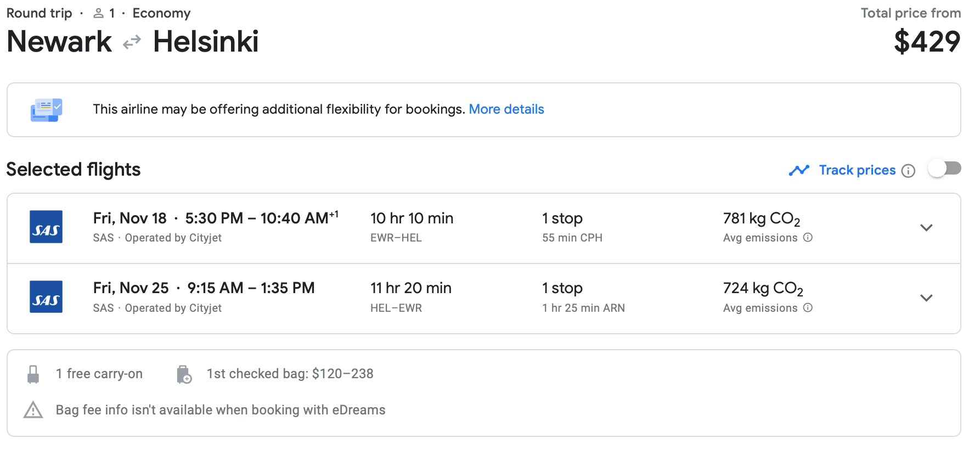Click the passenger count person icon

99,13
